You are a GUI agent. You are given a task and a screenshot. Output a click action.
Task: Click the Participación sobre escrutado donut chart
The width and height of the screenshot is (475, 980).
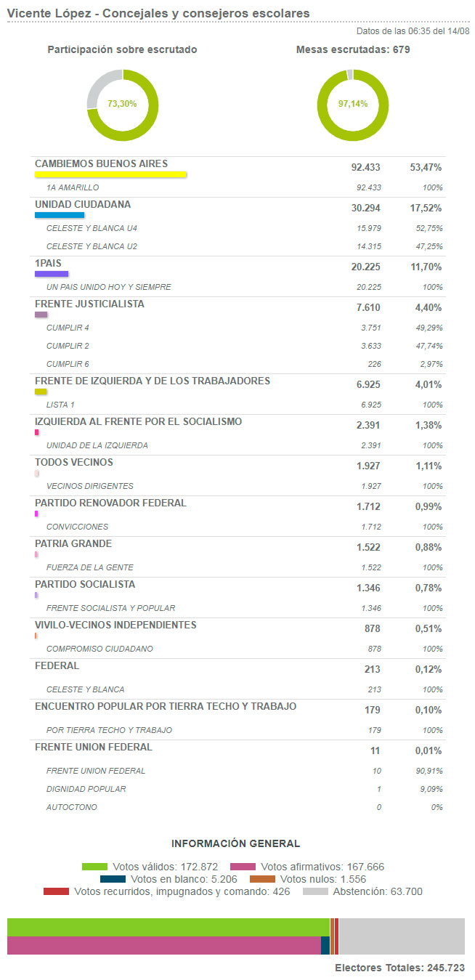[x=122, y=104]
